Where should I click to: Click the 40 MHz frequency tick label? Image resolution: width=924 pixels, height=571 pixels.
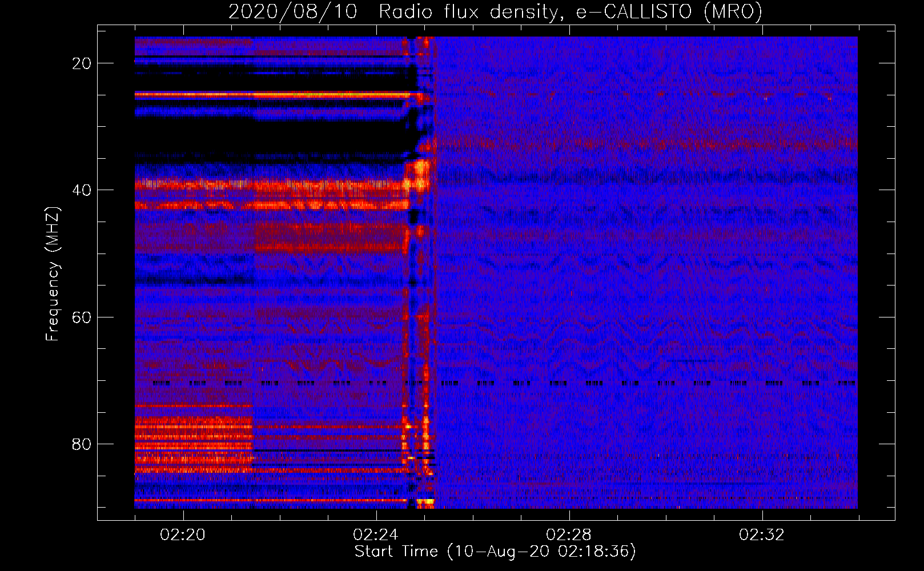[x=82, y=190]
